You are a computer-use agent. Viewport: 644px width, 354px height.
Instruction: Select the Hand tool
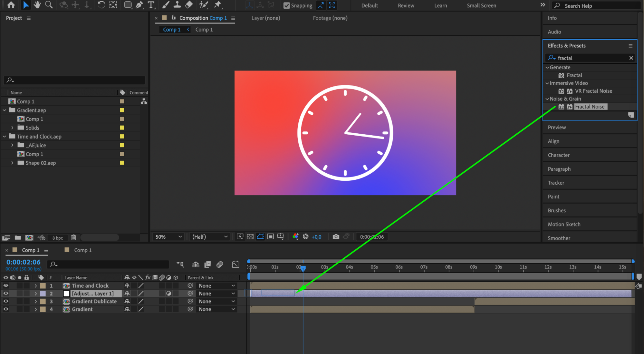[37, 5]
